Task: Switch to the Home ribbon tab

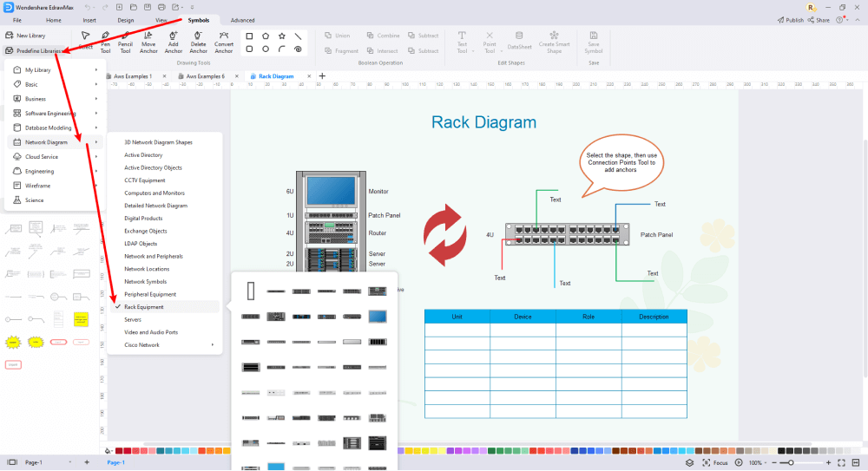Action: (54, 20)
